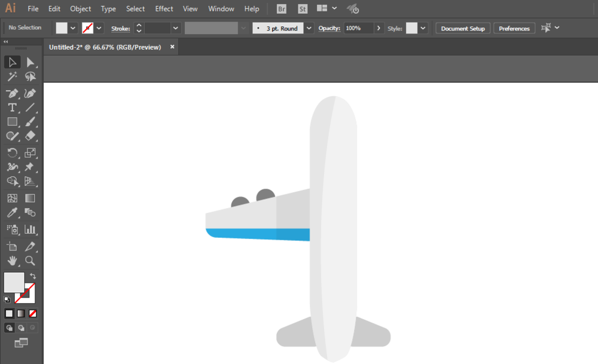Swap fill and stroke colors
This screenshot has width=598, height=364.
tap(32, 276)
